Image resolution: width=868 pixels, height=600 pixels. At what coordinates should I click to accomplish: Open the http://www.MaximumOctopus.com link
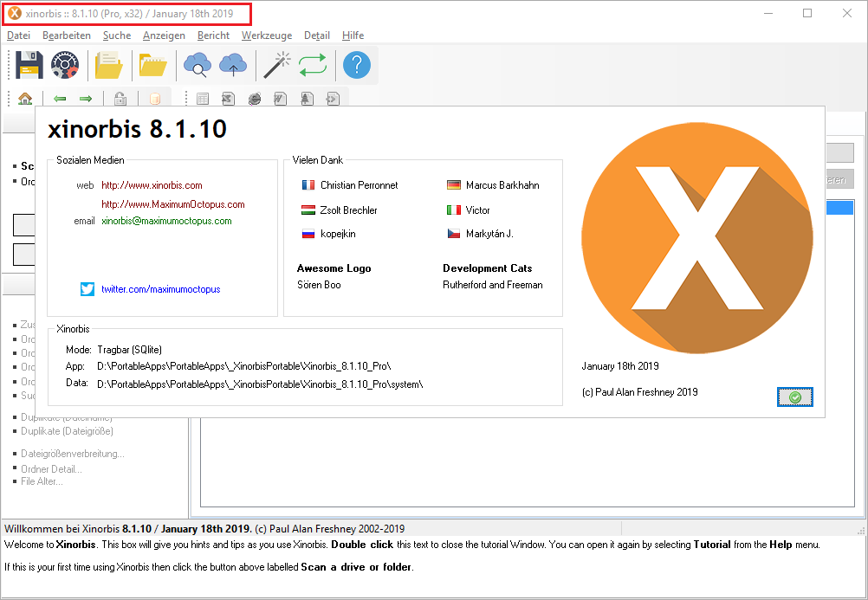tap(172, 204)
